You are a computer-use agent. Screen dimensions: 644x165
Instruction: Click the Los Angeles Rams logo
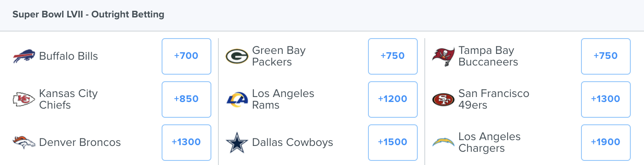click(237, 99)
